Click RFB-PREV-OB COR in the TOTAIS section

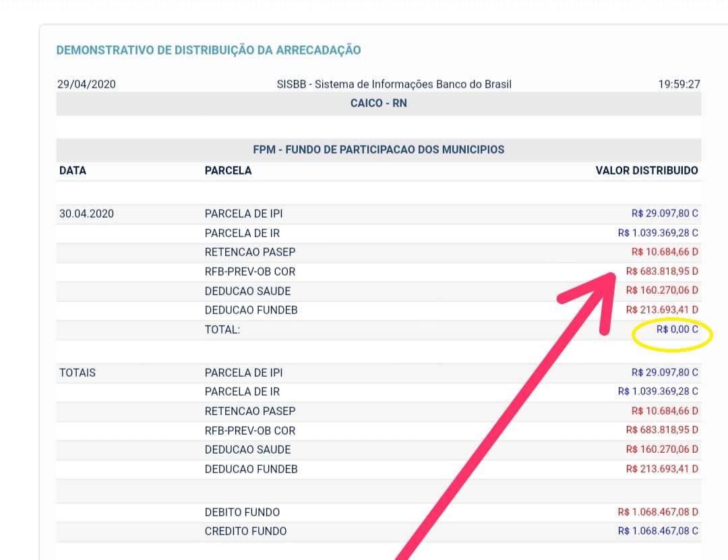click(x=250, y=431)
